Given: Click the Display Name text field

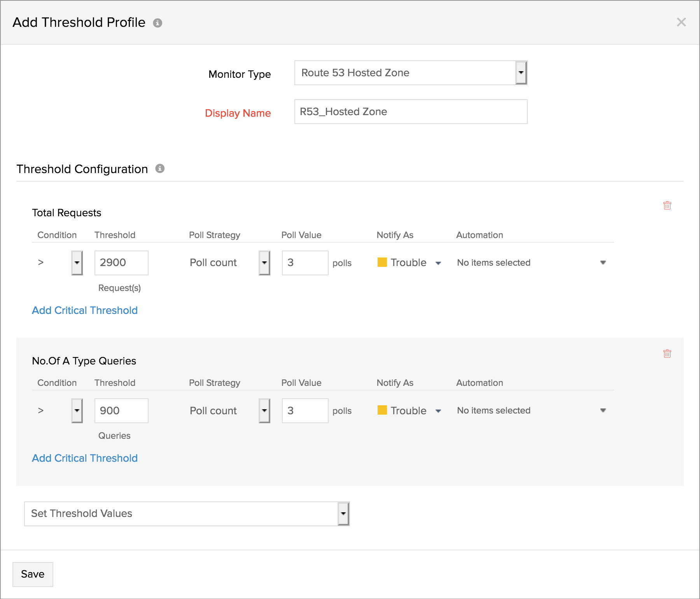Looking at the screenshot, I should pyautogui.click(x=411, y=112).
